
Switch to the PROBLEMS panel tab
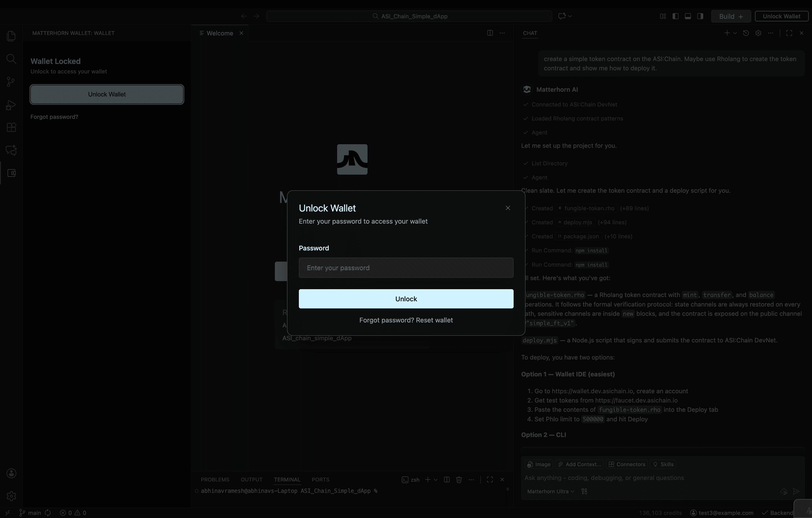point(215,480)
